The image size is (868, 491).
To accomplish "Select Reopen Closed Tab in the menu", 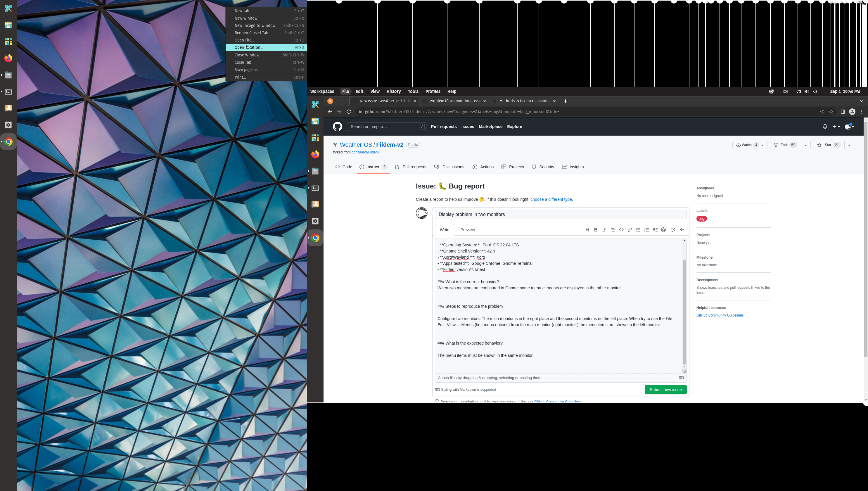I will click(x=266, y=33).
